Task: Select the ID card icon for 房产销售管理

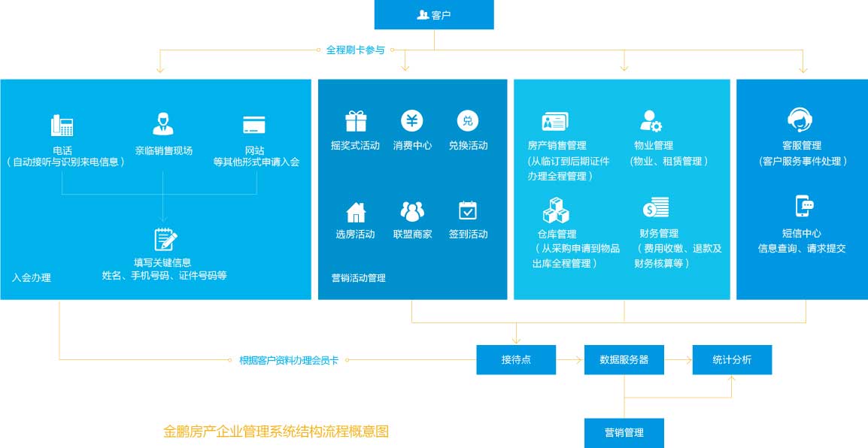Action: (x=555, y=121)
